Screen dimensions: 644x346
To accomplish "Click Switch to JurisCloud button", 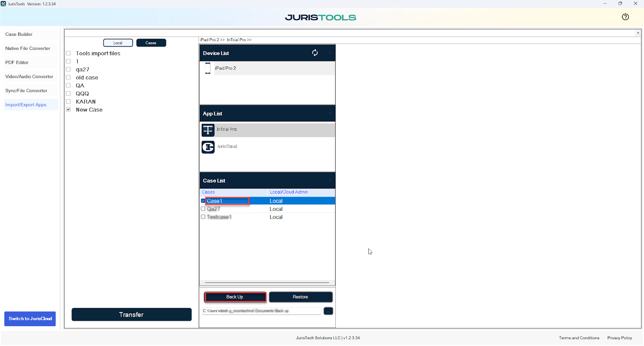I will [x=30, y=319].
